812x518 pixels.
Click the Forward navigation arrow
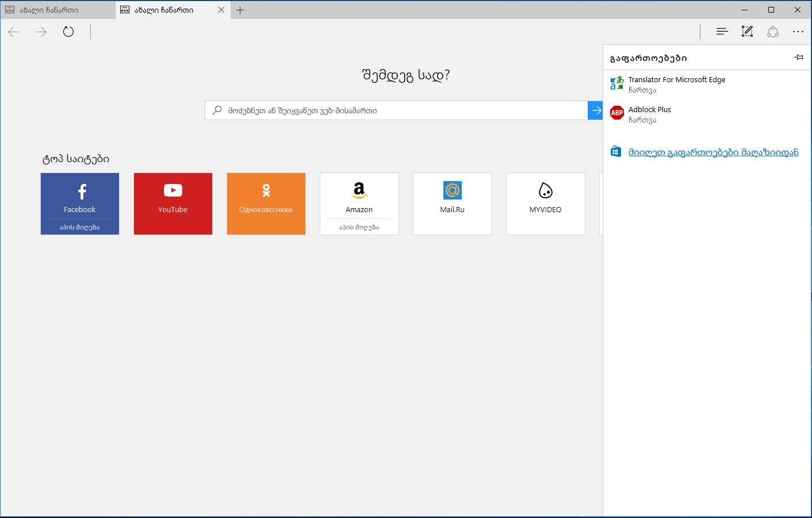tap(40, 32)
